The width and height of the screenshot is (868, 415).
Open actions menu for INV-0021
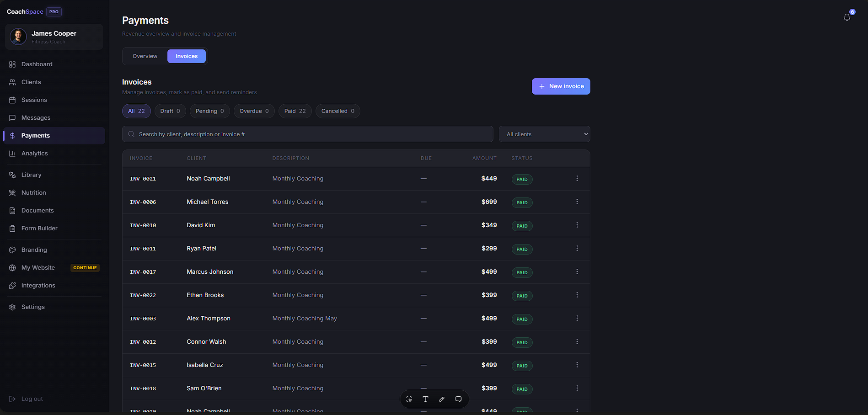coord(577,178)
